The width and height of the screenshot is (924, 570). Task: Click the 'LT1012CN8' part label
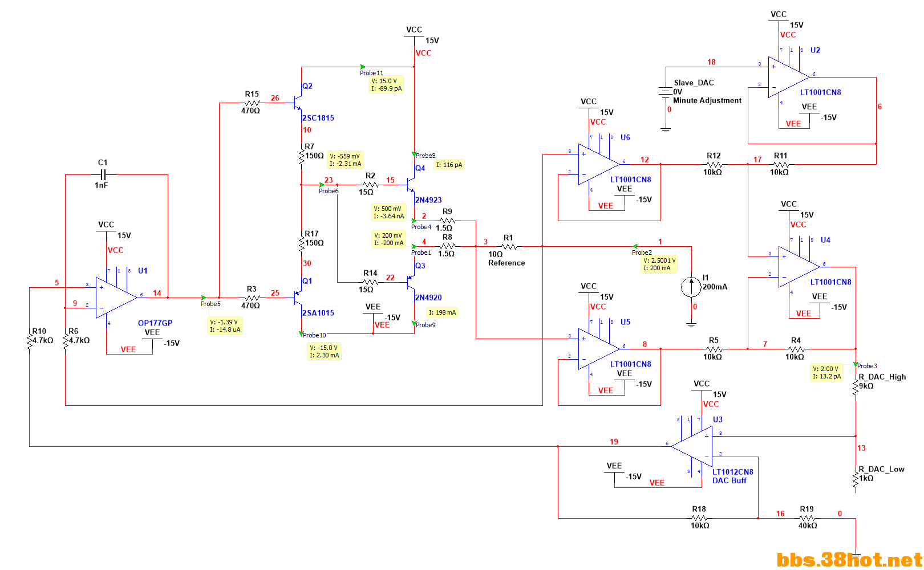[x=733, y=472]
